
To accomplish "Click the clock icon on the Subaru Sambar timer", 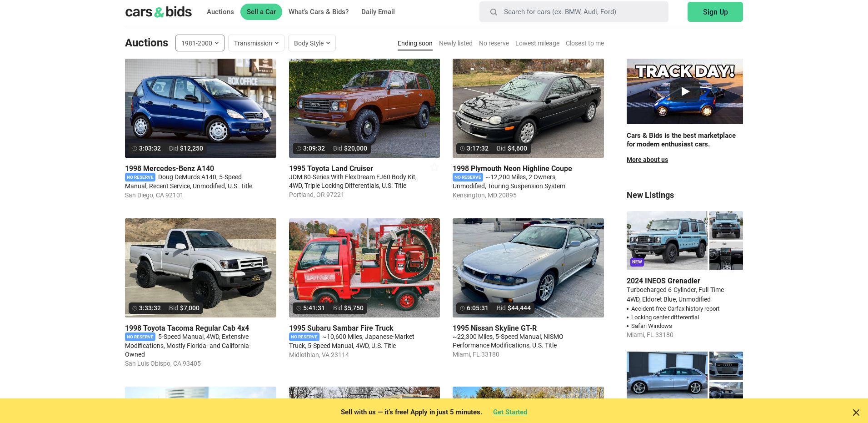I will pyautogui.click(x=298, y=308).
